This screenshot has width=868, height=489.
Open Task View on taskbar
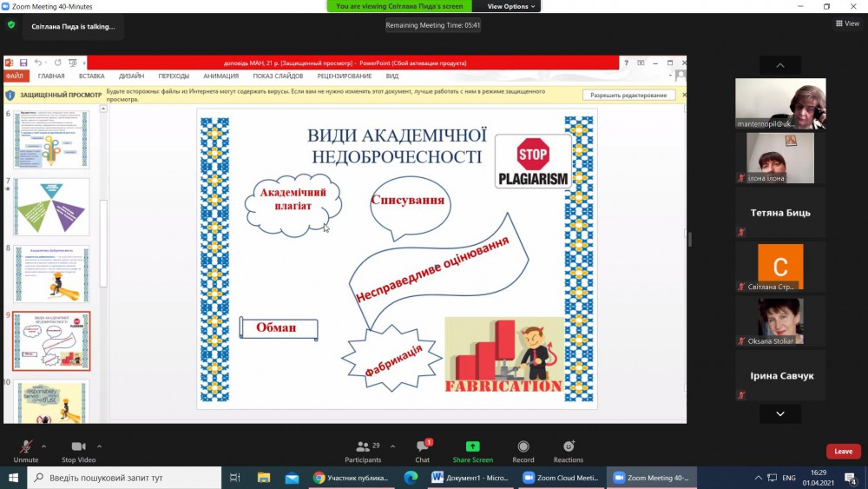234,478
